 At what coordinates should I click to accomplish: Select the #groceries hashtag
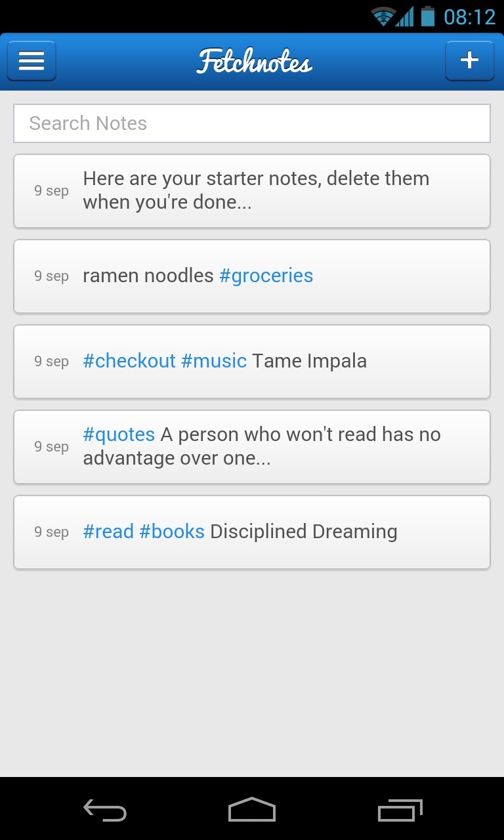pos(266,276)
